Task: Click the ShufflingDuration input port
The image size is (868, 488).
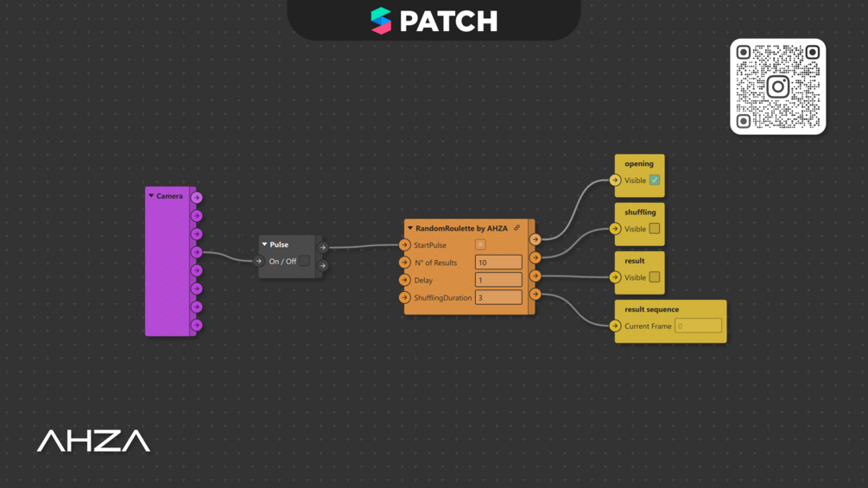Action: [405, 298]
